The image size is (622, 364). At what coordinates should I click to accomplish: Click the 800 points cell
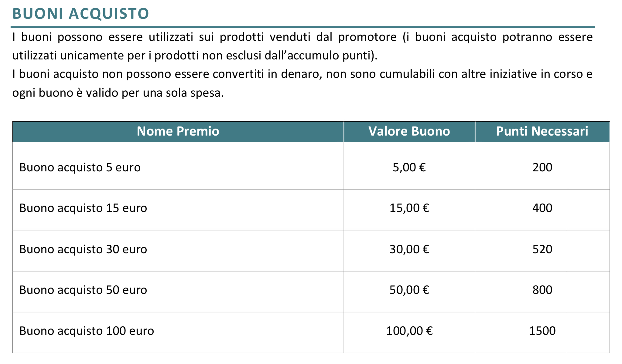click(x=542, y=290)
